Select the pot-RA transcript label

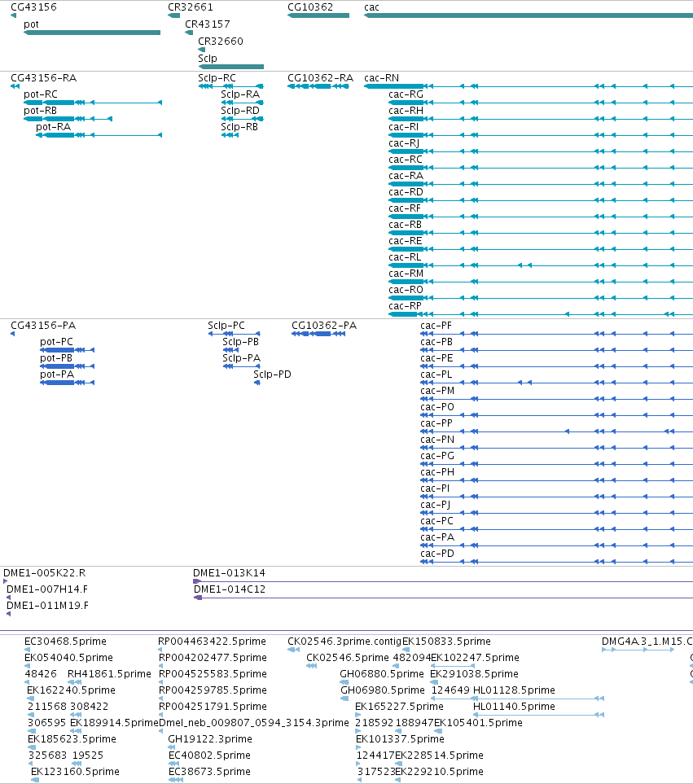point(54,127)
